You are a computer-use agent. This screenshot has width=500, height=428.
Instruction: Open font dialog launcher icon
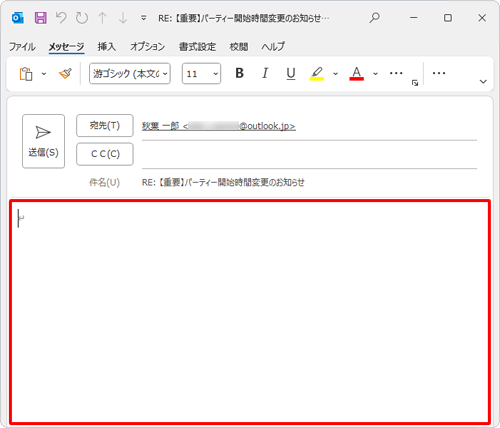coord(415,83)
